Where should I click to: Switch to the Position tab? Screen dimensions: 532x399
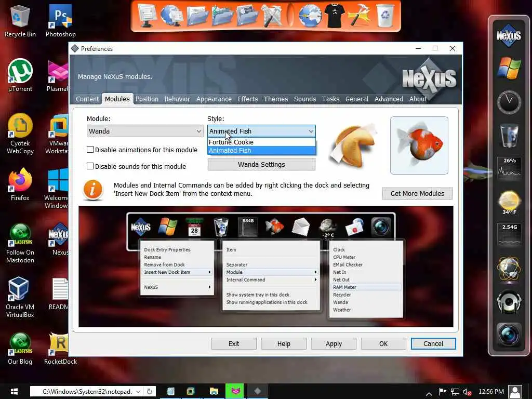point(147,99)
